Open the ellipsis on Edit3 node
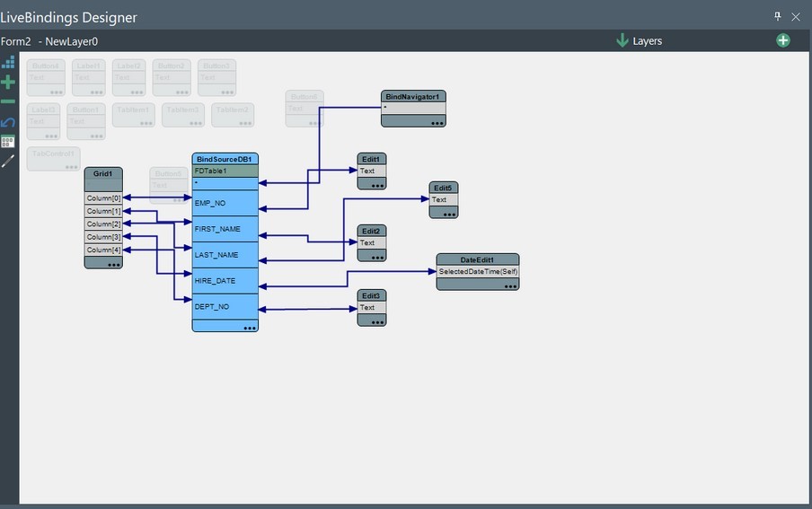 377,322
